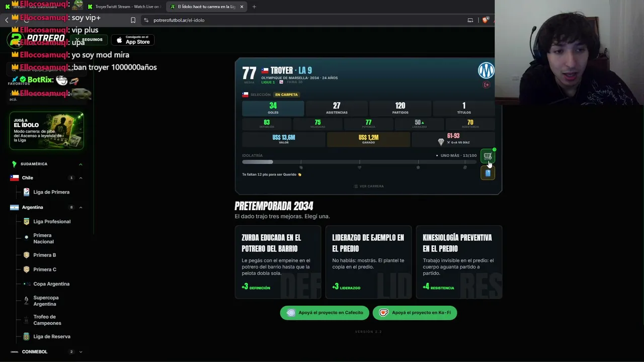Click the Olympique de Marsella club badge
Image resolution: width=644 pixels, height=362 pixels.
486,70
